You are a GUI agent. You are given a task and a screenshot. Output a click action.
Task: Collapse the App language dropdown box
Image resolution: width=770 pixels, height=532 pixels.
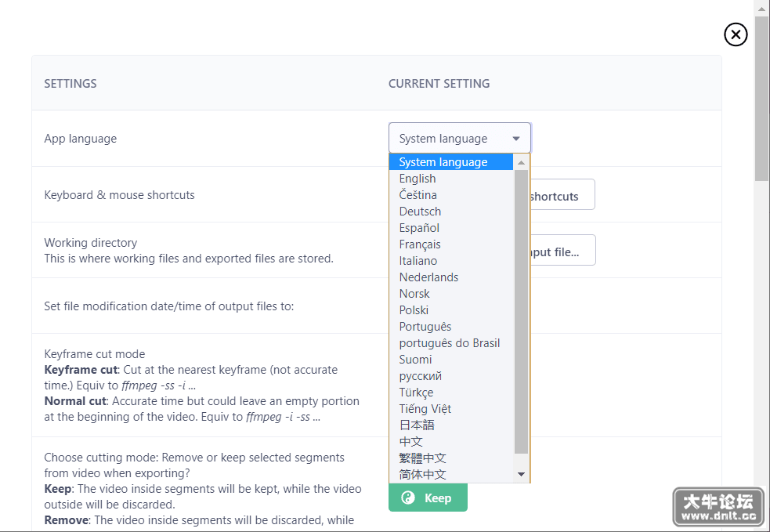pyautogui.click(x=460, y=138)
